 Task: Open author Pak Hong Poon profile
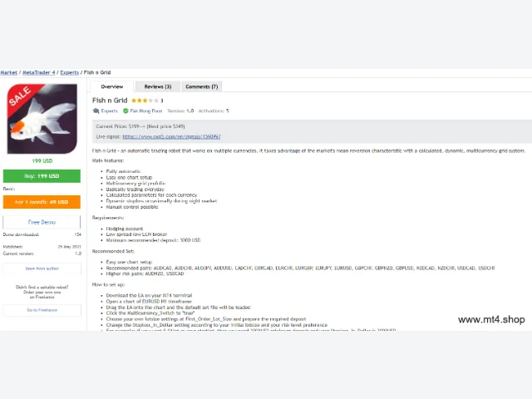[146, 111]
